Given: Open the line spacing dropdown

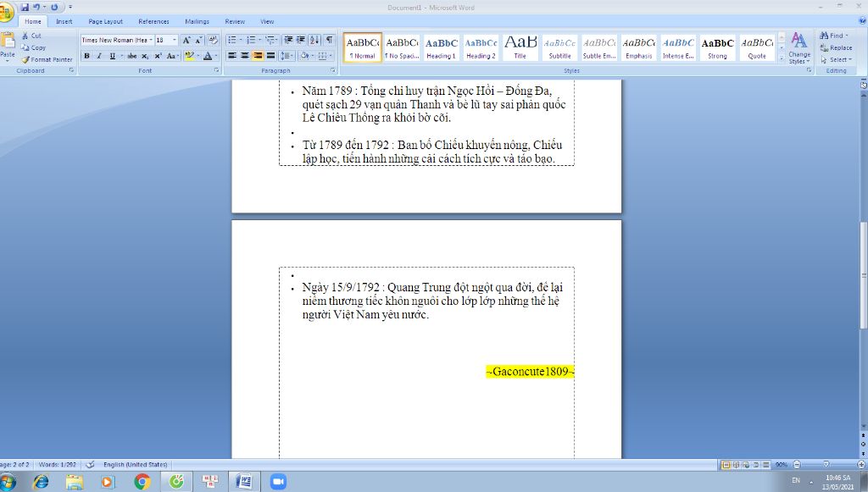Looking at the screenshot, I should 287,56.
